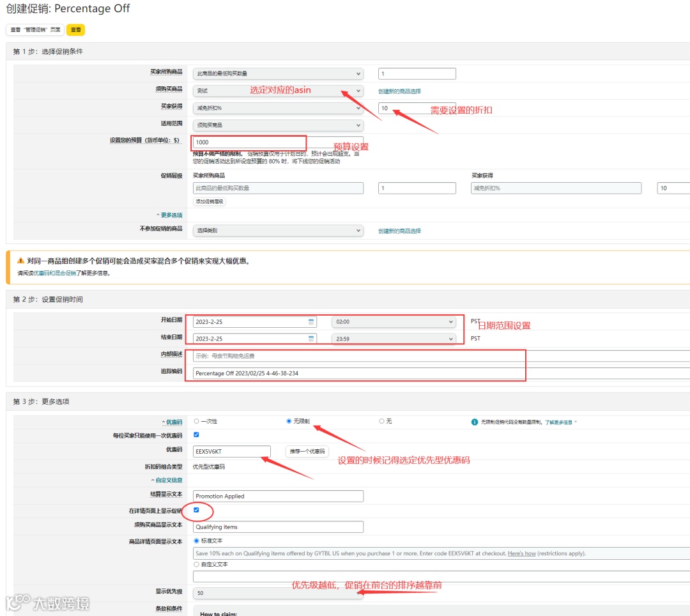Click the 须购买商品显示文本 field Qualifying items
Viewport: 690px width, 616px height.
point(278,527)
